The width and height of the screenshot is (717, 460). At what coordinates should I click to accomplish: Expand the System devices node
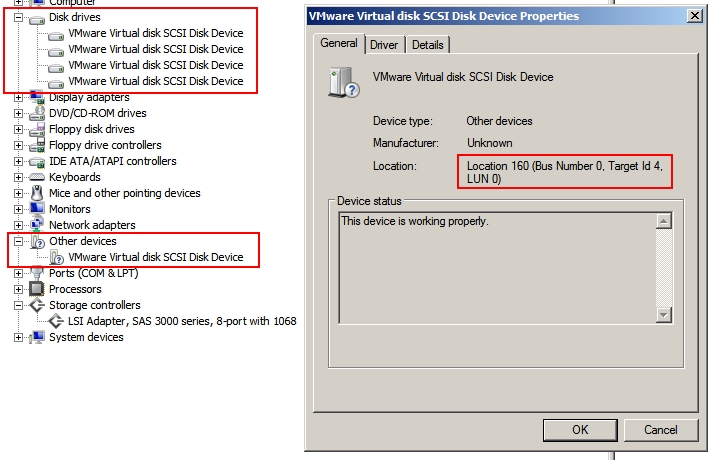coord(18,337)
